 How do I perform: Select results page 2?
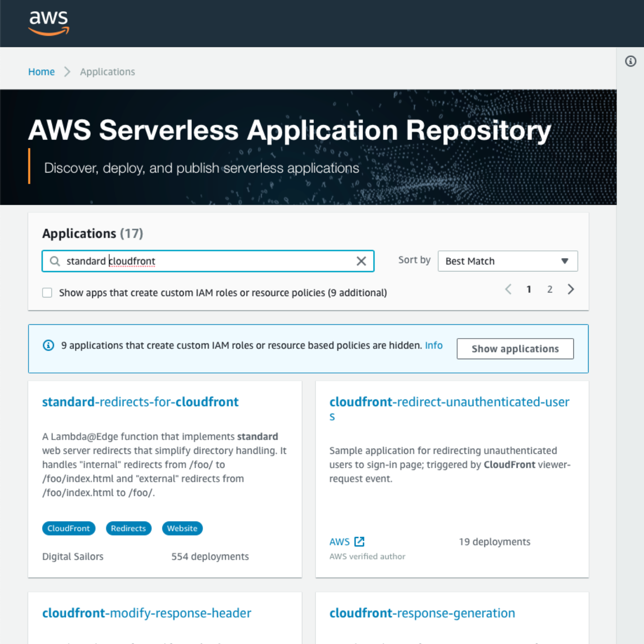550,289
